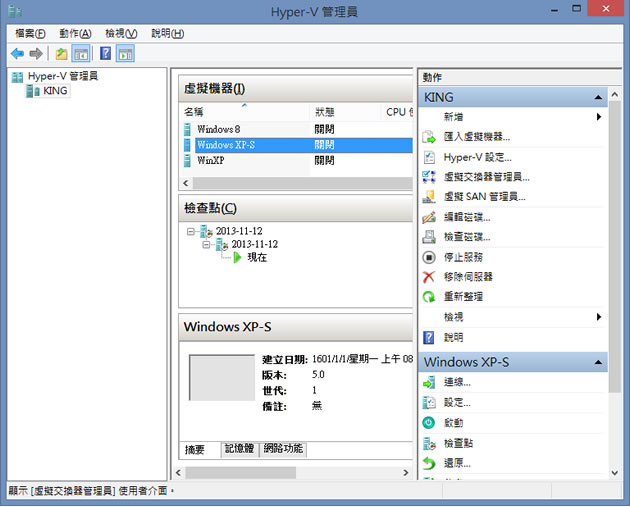The image size is (630, 507).
Task: Toggle the console tree pane icon
Action: click(x=81, y=53)
